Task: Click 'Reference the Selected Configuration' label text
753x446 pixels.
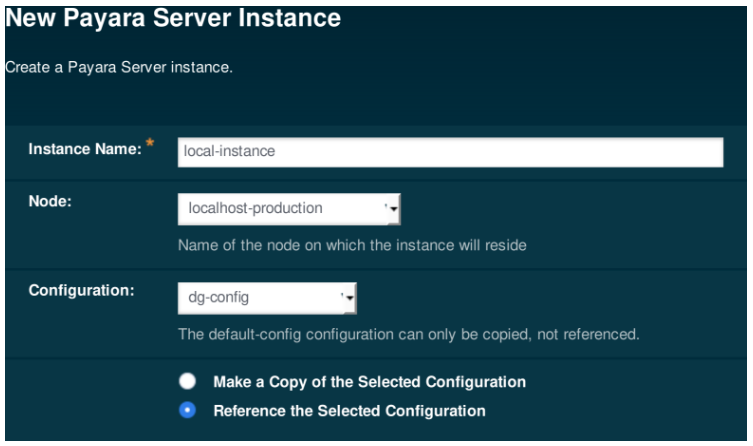Action: tap(348, 410)
